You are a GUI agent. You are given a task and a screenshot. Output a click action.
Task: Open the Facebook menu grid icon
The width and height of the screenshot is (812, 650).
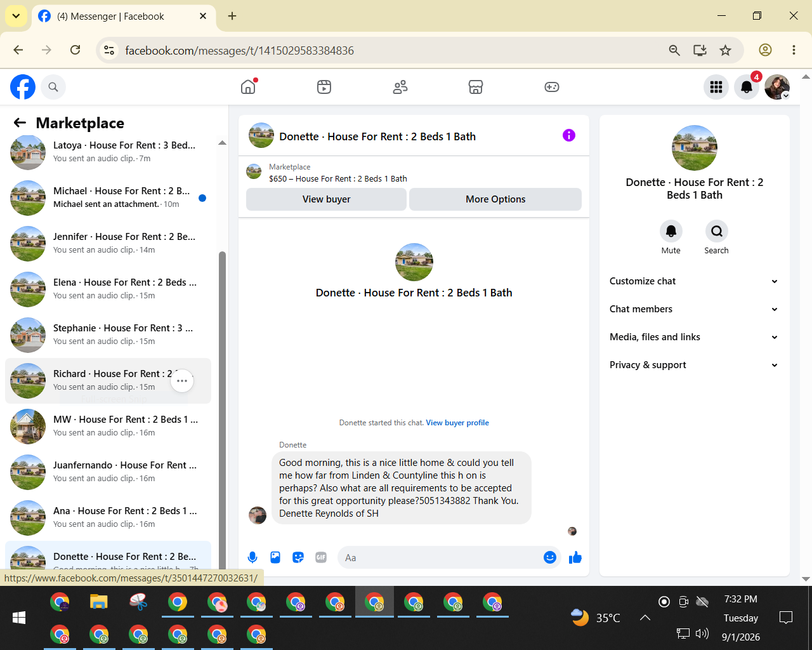716,87
